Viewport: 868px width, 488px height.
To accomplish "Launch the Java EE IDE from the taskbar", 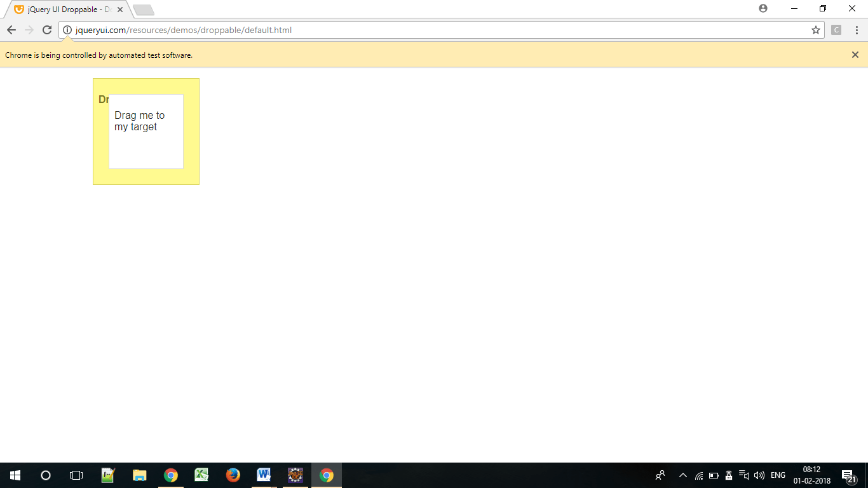I will pyautogui.click(x=295, y=475).
